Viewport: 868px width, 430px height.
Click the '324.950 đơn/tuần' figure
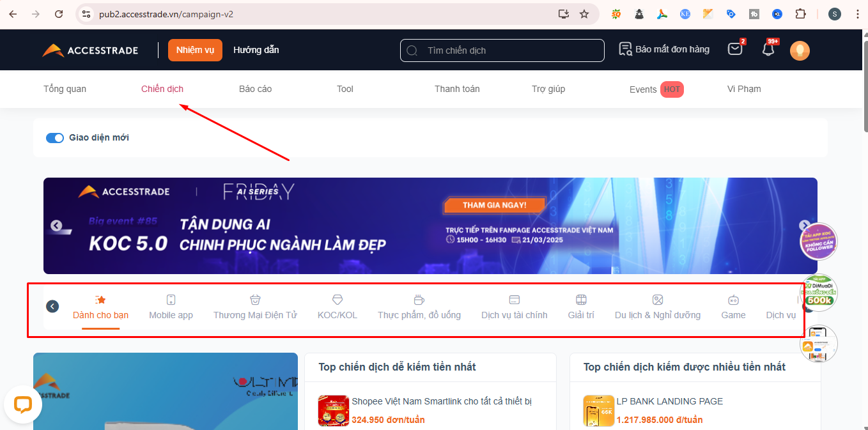tap(388, 420)
